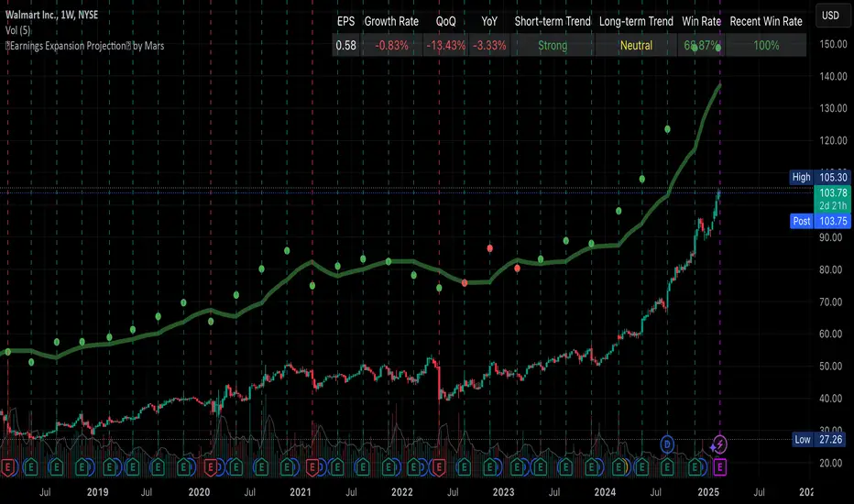Screen dimensions: 854x504
Task: Click the red earnings marker in mid-2022
Action: pyautogui.click(x=438, y=467)
